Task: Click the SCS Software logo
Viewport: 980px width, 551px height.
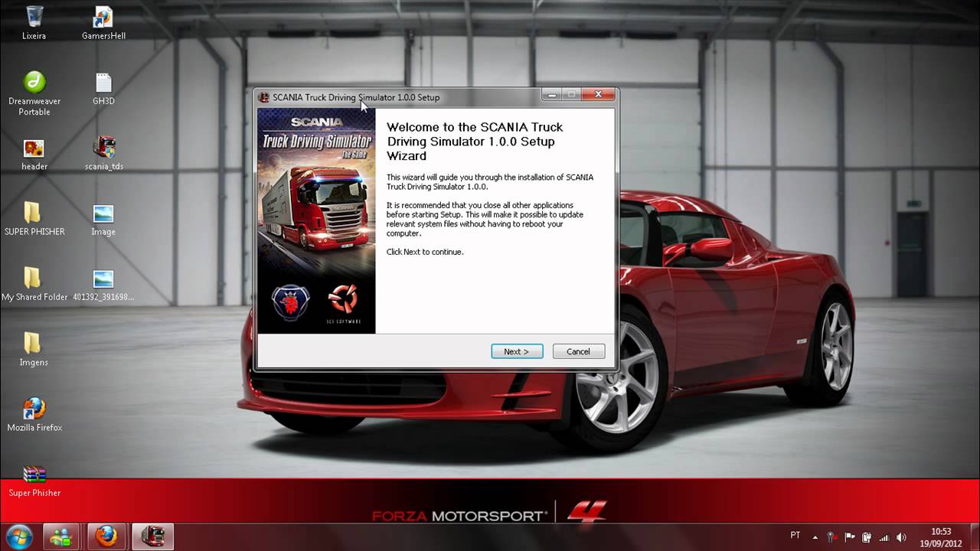Action: (343, 303)
